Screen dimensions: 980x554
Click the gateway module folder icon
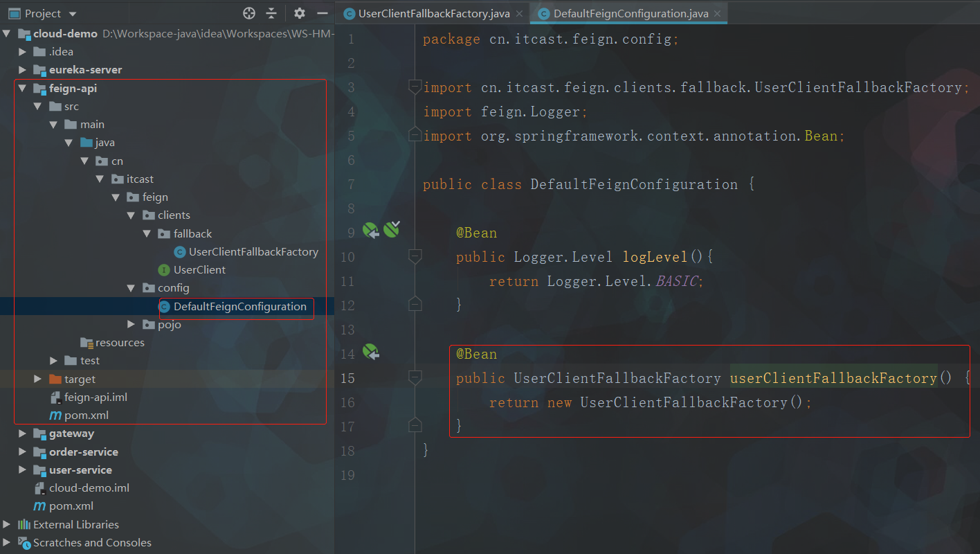[40, 434]
